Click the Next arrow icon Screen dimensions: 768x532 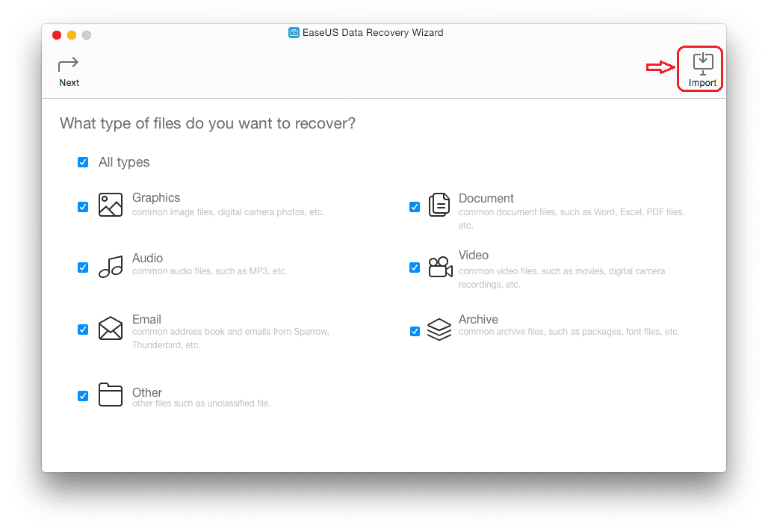[x=68, y=64]
